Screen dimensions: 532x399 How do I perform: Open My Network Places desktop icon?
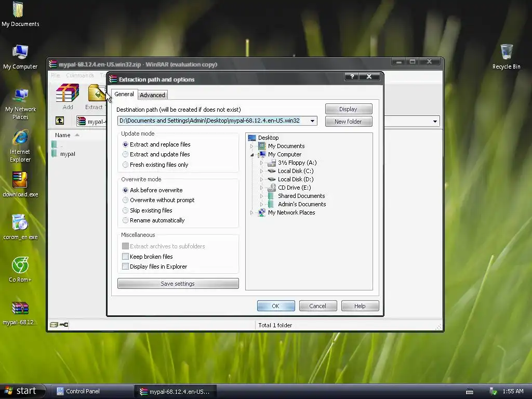[20, 104]
